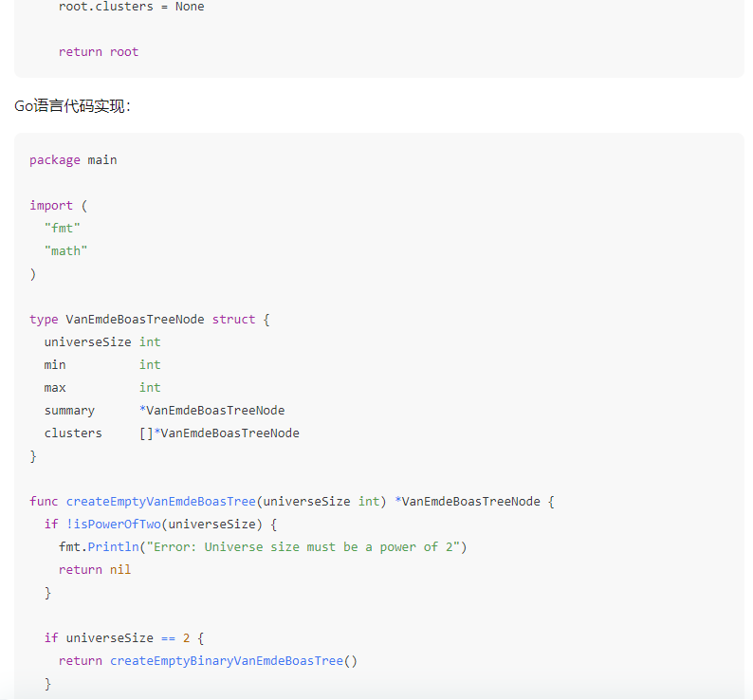
Task: Click the heading "Go语言代码实现:"
Action: tap(72, 105)
